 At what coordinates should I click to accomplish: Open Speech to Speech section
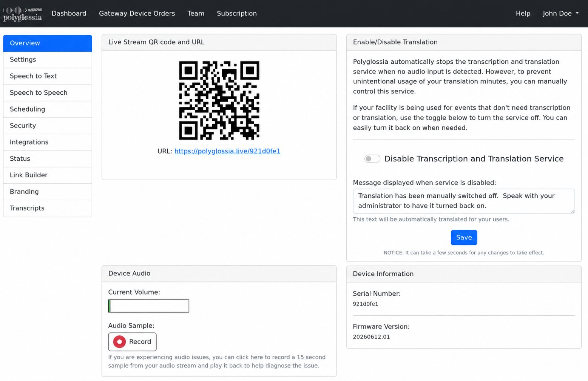(x=48, y=93)
